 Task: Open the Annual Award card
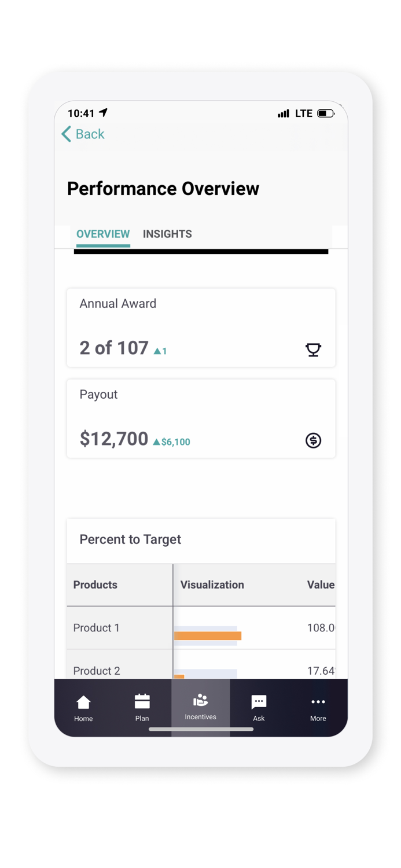pos(201,328)
